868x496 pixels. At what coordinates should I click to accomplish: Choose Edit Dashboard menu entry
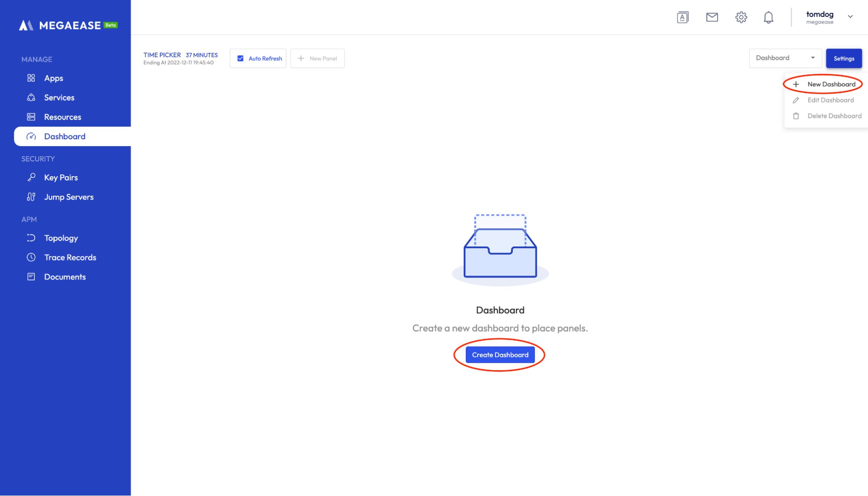tap(830, 100)
